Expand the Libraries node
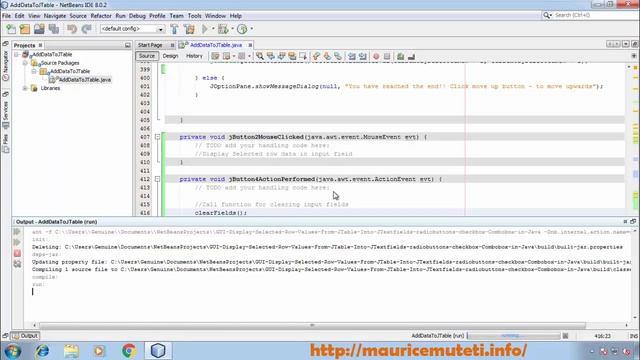 tap(25, 88)
